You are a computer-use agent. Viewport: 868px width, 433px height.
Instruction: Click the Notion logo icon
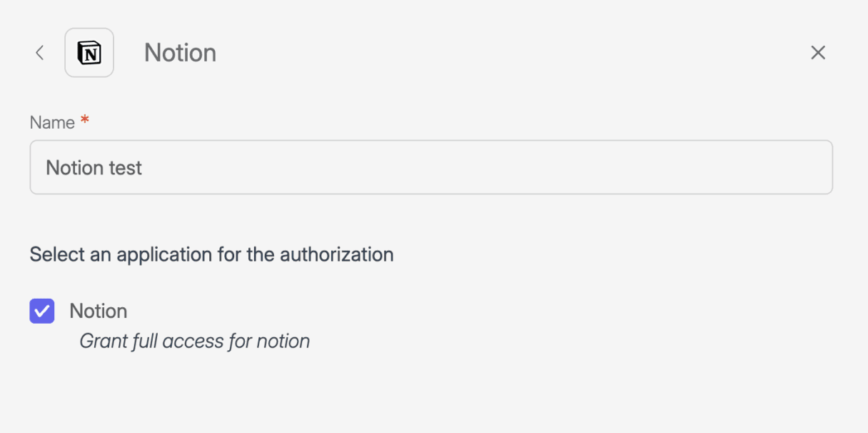click(x=89, y=53)
